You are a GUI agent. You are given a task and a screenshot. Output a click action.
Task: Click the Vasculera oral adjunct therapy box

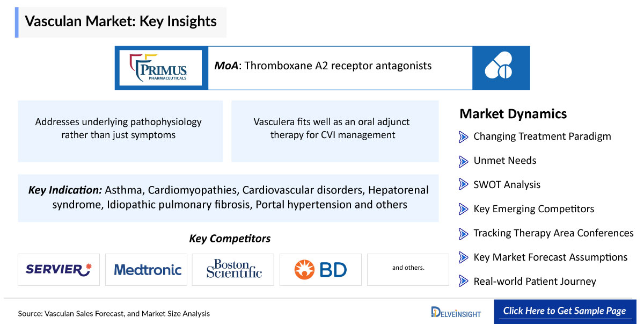[335, 131]
